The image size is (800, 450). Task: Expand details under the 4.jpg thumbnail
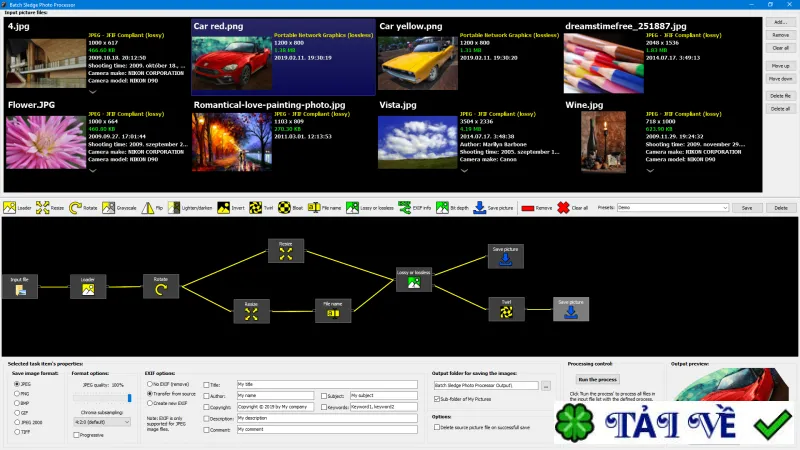click(93, 92)
